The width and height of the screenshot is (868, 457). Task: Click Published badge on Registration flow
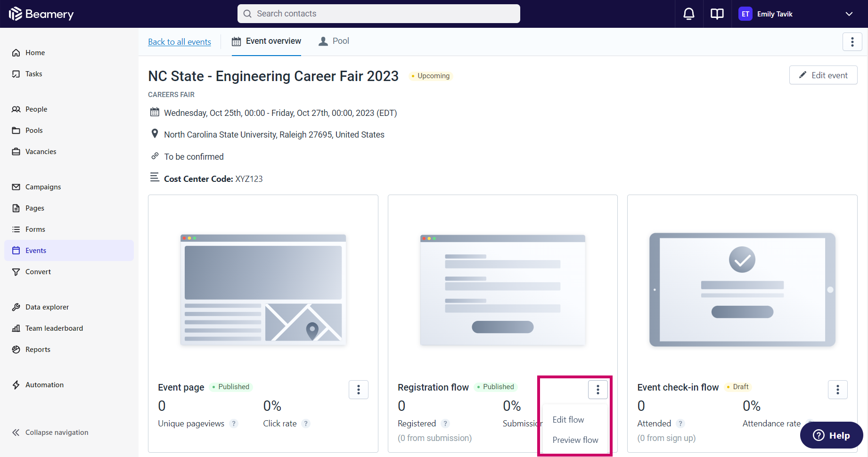click(496, 387)
